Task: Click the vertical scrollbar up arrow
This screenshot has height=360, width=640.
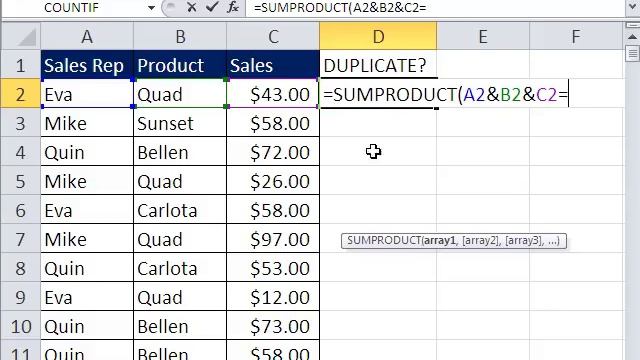Action: [632, 37]
